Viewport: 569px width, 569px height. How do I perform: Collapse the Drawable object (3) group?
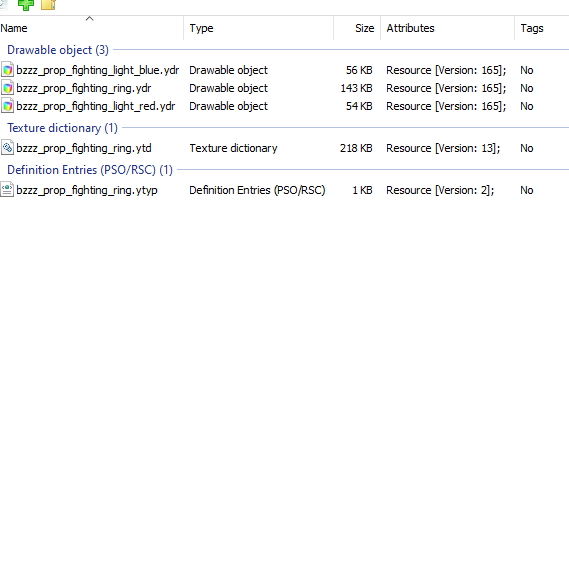point(58,50)
